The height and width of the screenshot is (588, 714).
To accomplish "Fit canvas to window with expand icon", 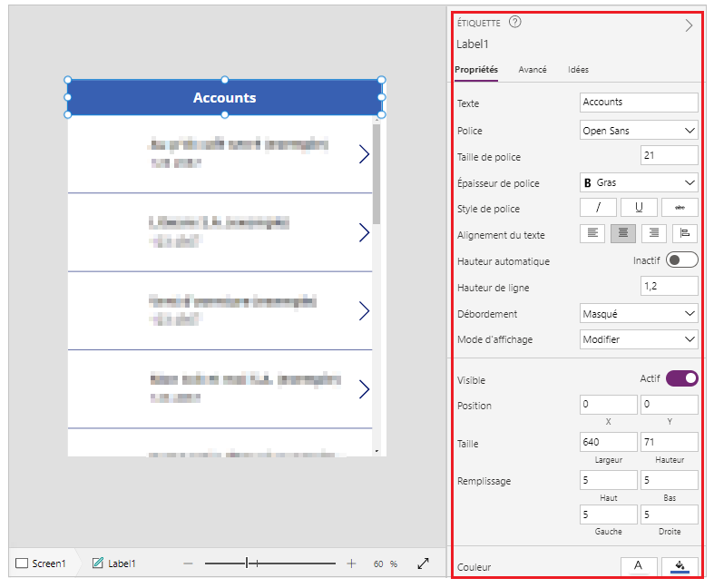I will (x=423, y=563).
